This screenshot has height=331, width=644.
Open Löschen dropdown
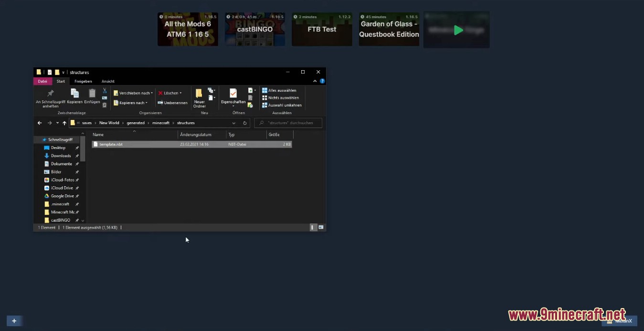(x=170, y=93)
